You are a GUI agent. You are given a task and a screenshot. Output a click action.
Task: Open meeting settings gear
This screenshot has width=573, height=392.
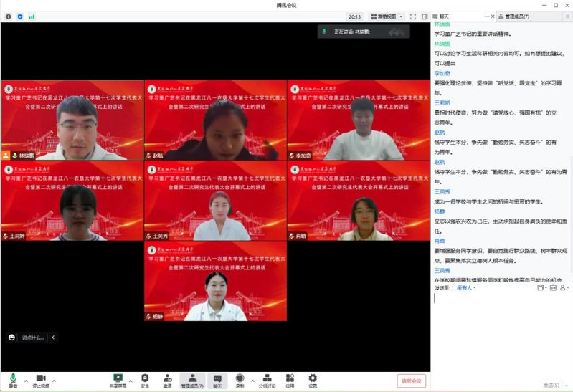313,380
